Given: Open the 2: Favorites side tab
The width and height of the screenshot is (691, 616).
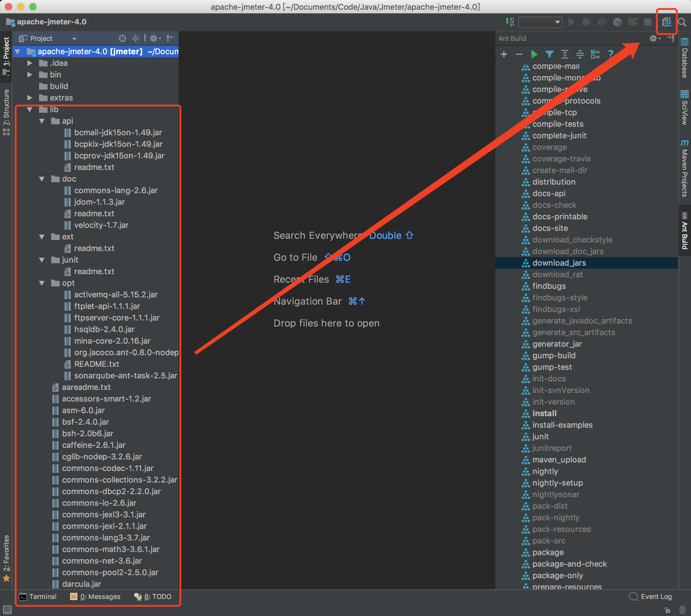Looking at the screenshot, I should pyautogui.click(x=6, y=558).
